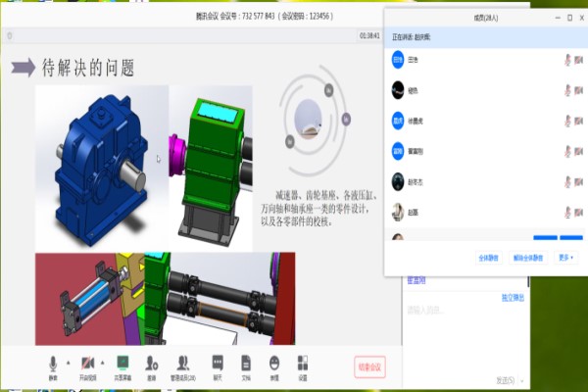
Task: Toggle microphone for member 赵布杰
Action: point(567,181)
